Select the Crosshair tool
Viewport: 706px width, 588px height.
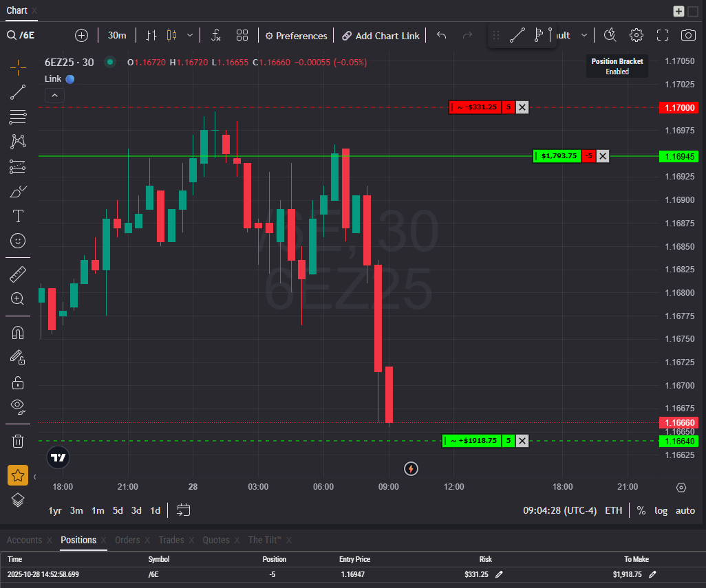click(18, 67)
